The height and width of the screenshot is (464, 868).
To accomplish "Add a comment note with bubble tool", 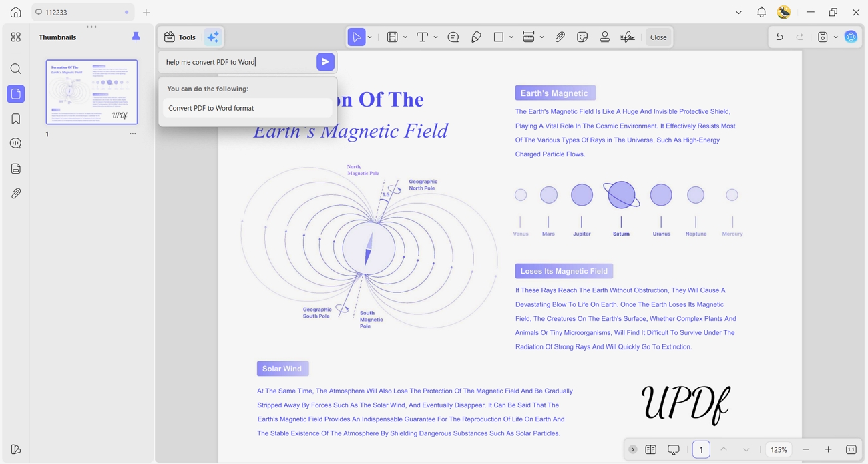I will coord(453,37).
